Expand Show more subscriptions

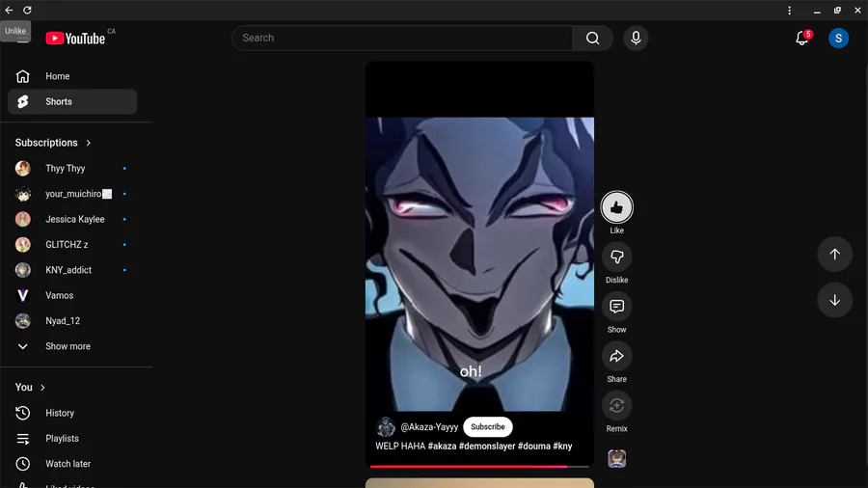(x=72, y=346)
